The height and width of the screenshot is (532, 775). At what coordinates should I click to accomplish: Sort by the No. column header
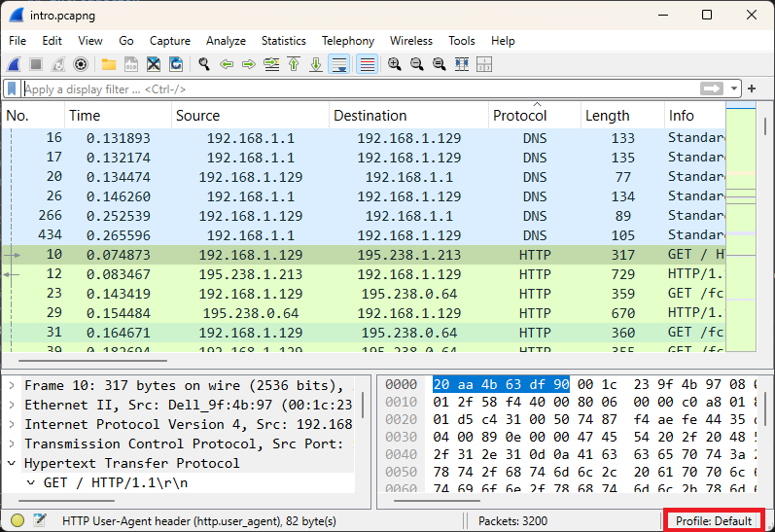pyautogui.click(x=33, y=115)
